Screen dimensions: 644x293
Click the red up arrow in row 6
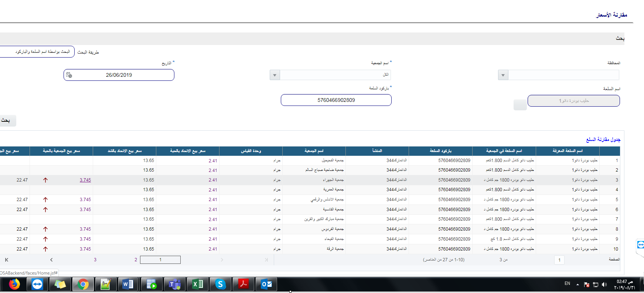(45, 210)
